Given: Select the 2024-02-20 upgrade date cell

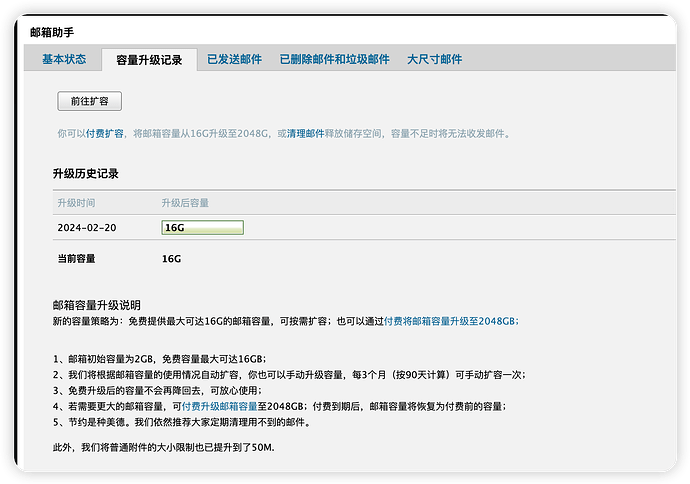Looking at the screenshot, I should point(87,227).
